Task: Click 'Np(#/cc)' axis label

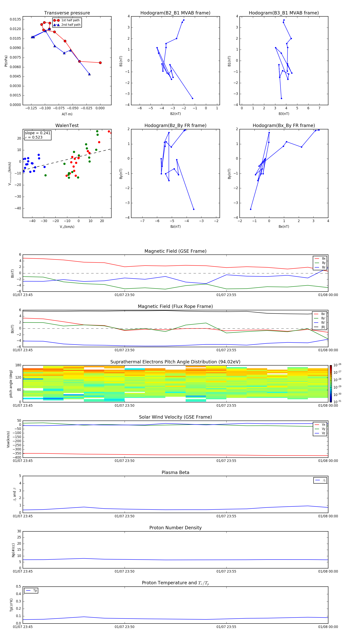Action: (13, 550)
